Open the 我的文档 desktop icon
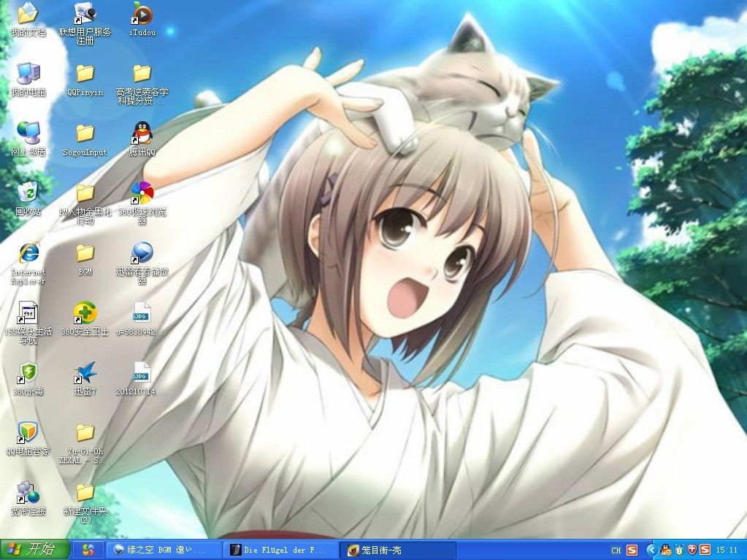747x560 pixels. coord(28,19)
